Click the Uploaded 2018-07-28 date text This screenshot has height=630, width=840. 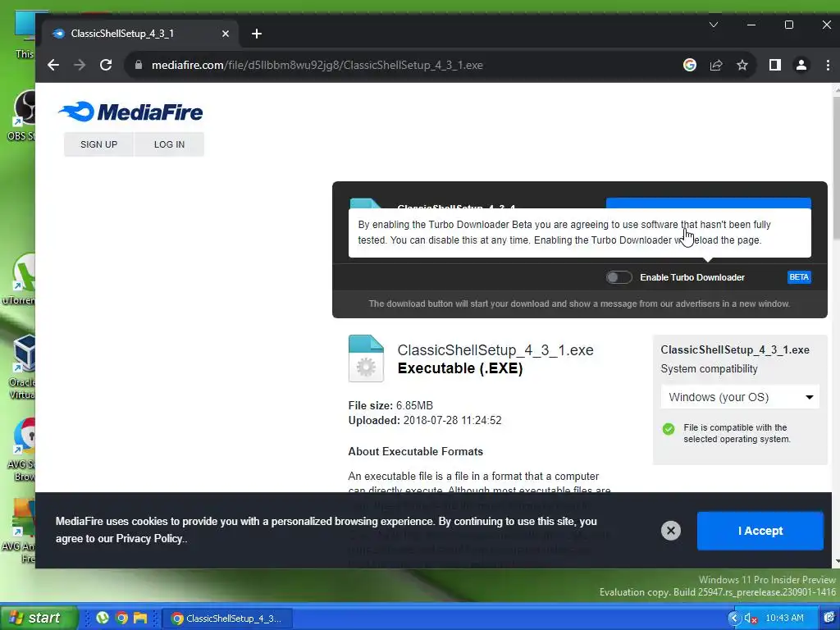(425, 421)
